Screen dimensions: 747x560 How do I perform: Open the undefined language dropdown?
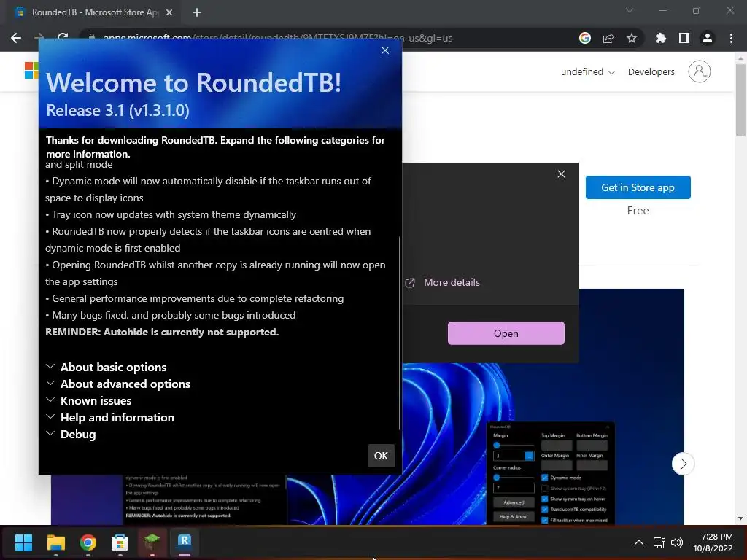(587, 72)
